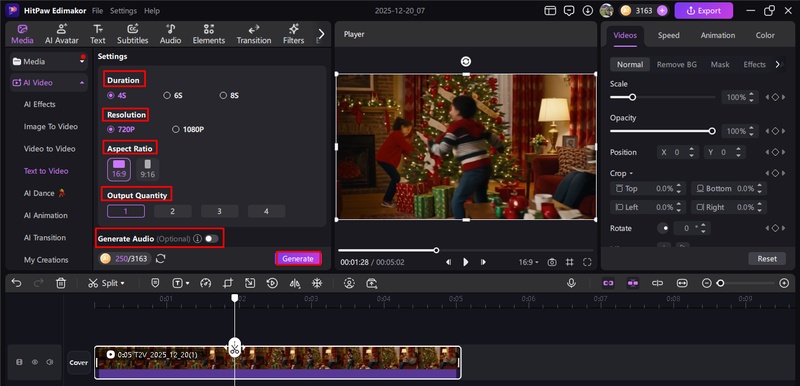Viewport: 800px width, 386px height.
Task: Open user profile avatar
Action: 606,11
